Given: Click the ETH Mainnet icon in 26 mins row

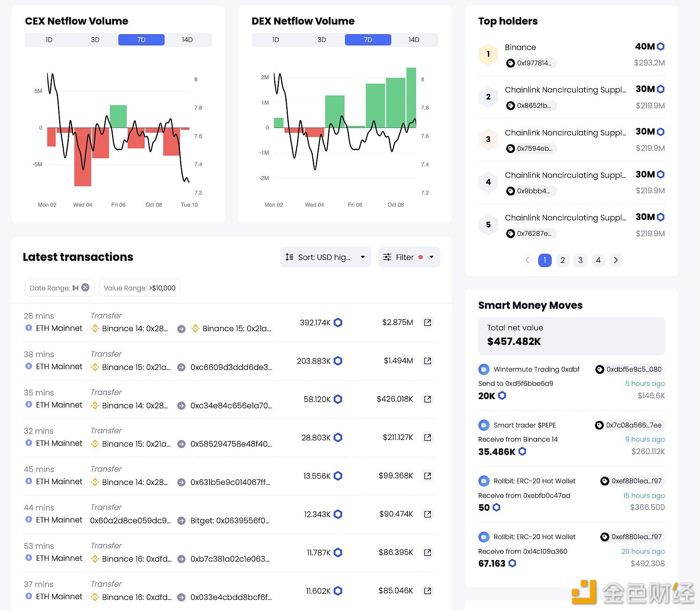Looking at the screenshot, I should click(29, 328).
